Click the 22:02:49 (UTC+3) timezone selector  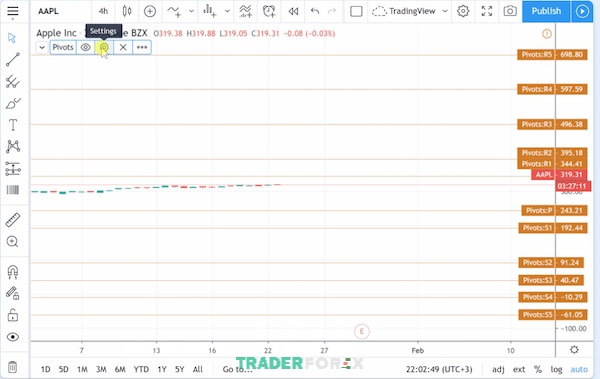click(x=439, y=369)
